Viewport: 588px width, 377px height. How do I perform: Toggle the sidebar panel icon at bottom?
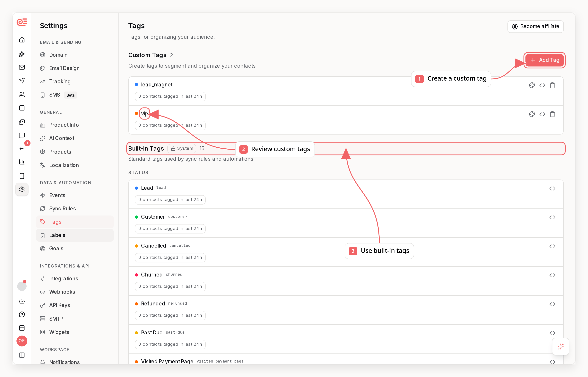tap(22, 355)
